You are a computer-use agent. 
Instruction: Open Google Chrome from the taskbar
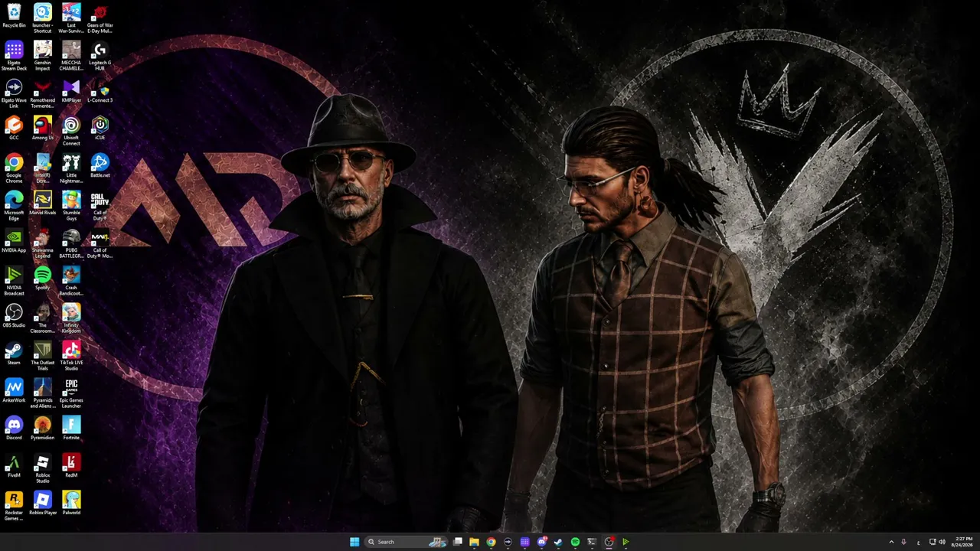(x=491, y=542)
